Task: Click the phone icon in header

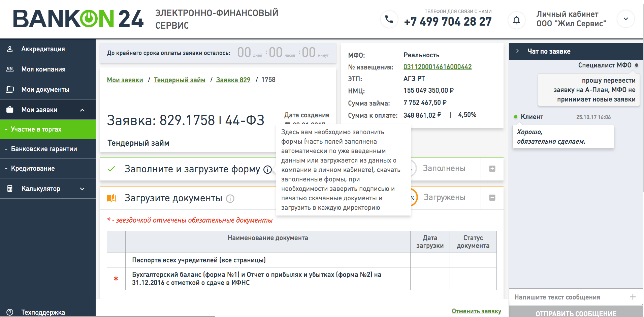Action: coord(389,20)
